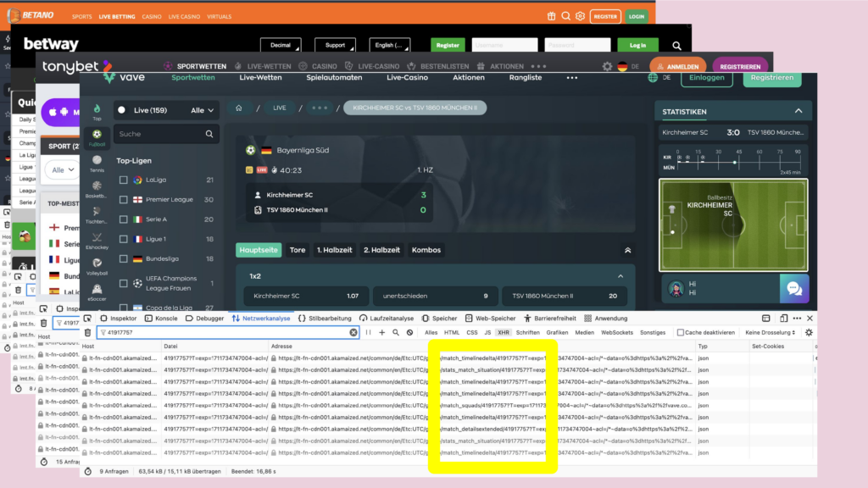Open tonybet settings gear icon
Viewport: 868px width, 488px height.
pos(607,66)
